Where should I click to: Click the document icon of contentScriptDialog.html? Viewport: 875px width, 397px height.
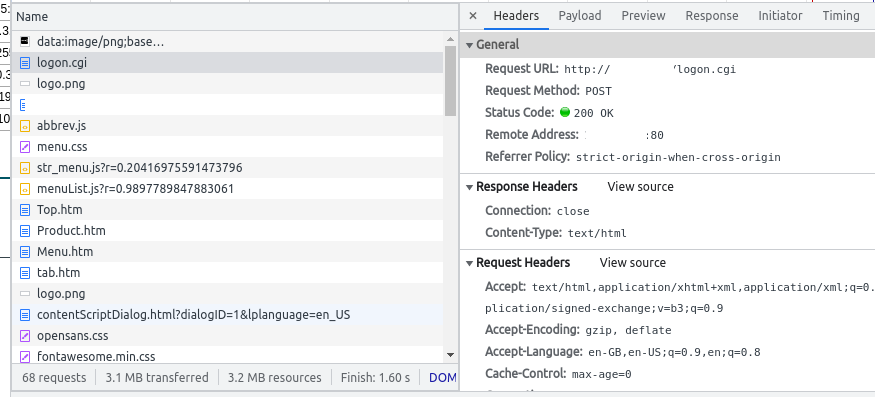point(25,314)
